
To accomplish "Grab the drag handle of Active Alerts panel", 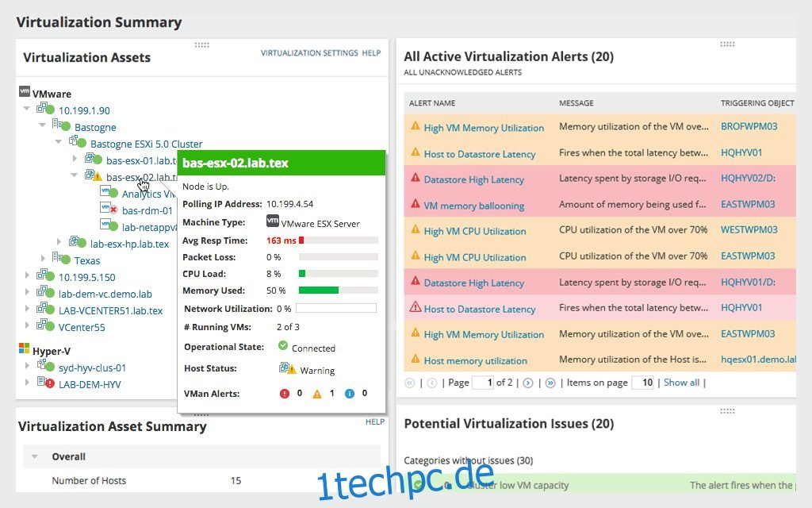I will pos(727,44).
